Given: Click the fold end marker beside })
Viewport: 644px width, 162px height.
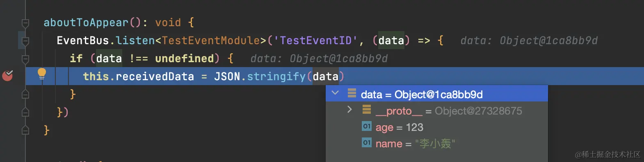Looking at the screenshot, I should (x=25, y=112).
